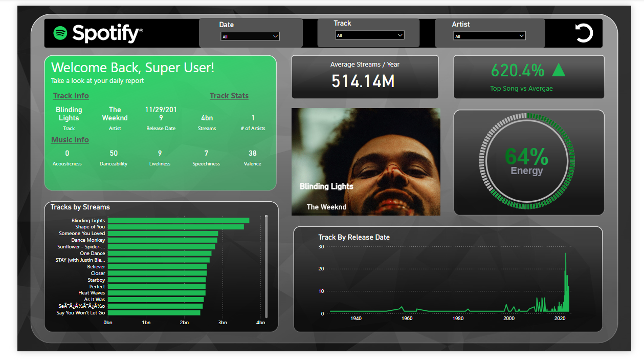Toggle the Dance Monkey bar selection

click(162, 240)
